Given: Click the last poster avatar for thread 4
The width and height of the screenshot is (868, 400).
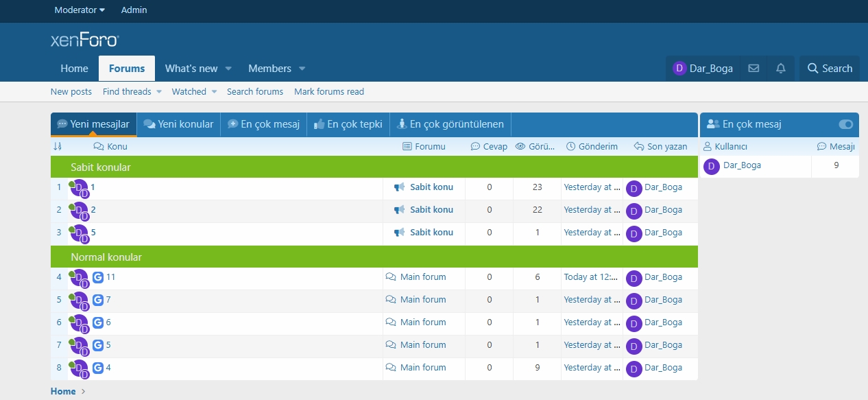Looking at the screenshot, I should tap(634, 368).
